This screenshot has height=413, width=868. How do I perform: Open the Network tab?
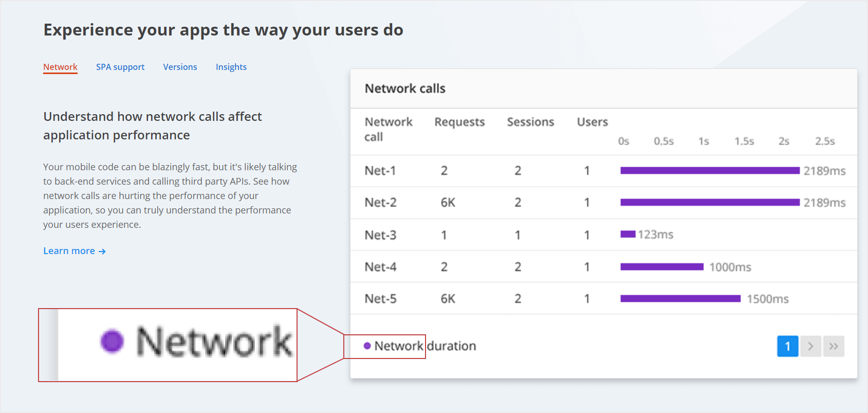(x=60, y=67)
